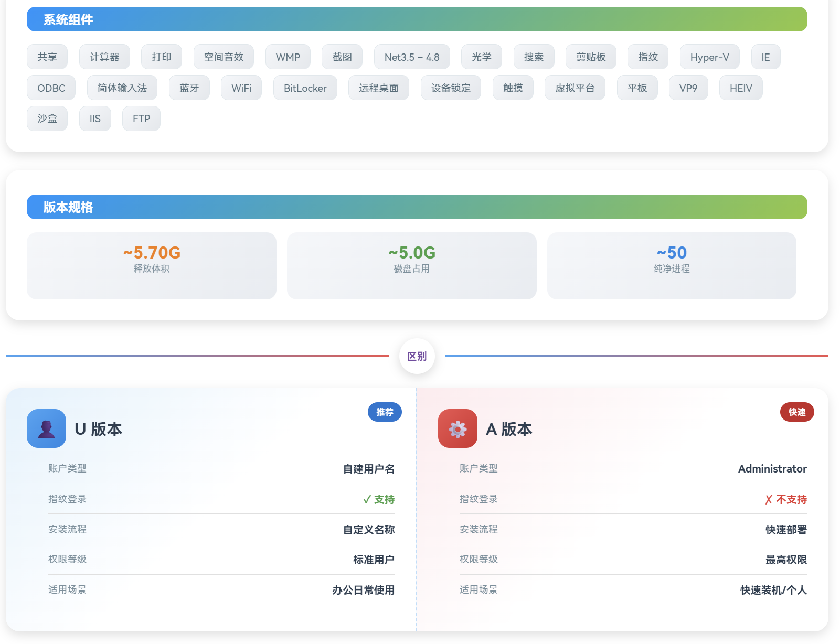Click the 虚拟平台 tag
840x644 pixels.
575,88
